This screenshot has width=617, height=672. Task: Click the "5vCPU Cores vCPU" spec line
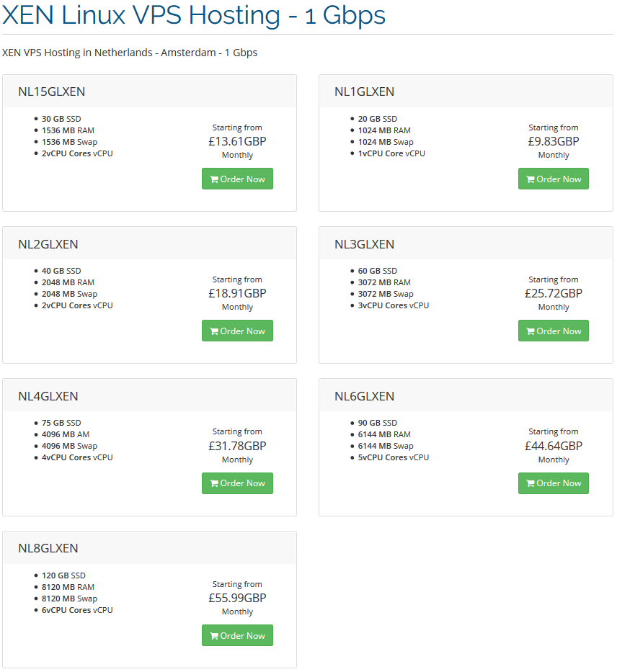click(393, 457)
